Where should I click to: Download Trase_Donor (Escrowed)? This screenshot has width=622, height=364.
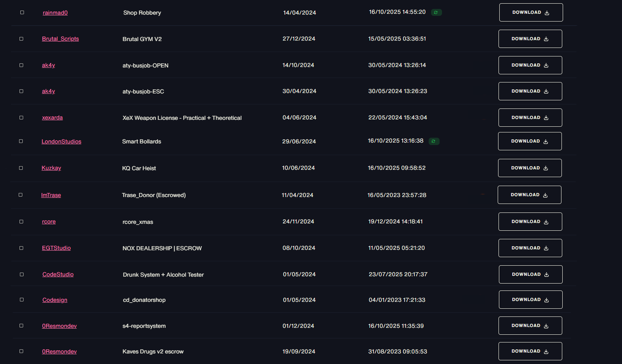pos(529,195)
